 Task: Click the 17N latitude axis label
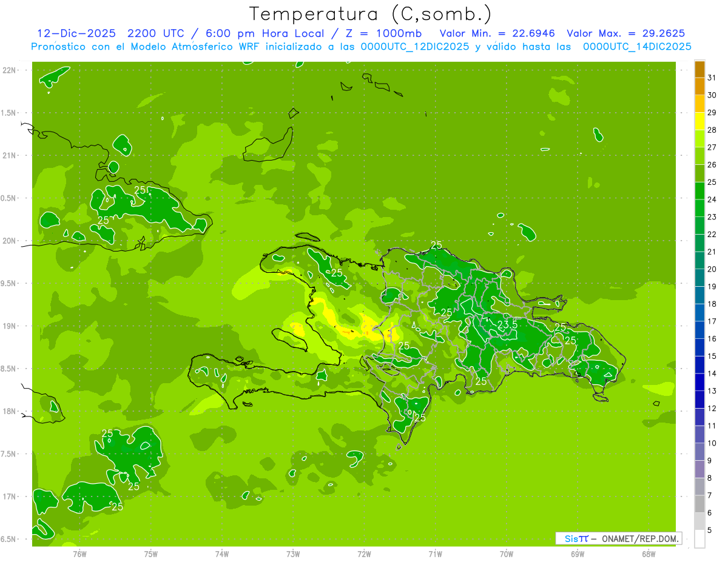(x=10, y=497)
